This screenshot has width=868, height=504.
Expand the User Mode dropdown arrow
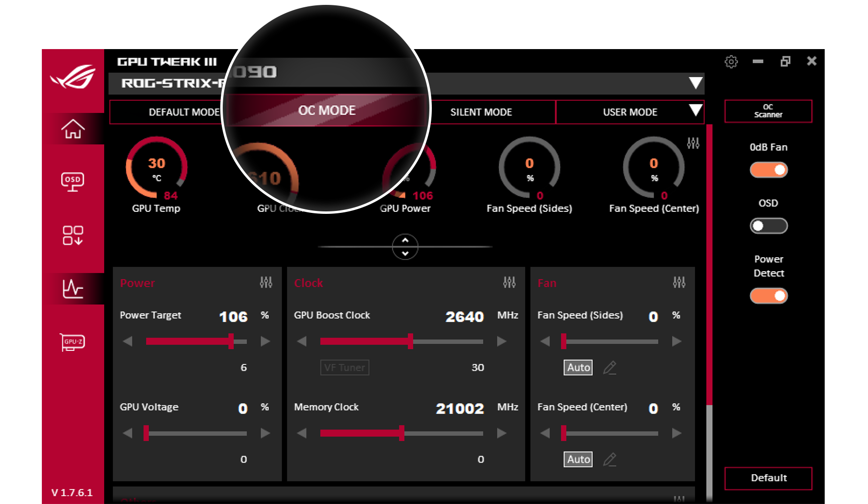pyautogui.click(x=696, y=111)
